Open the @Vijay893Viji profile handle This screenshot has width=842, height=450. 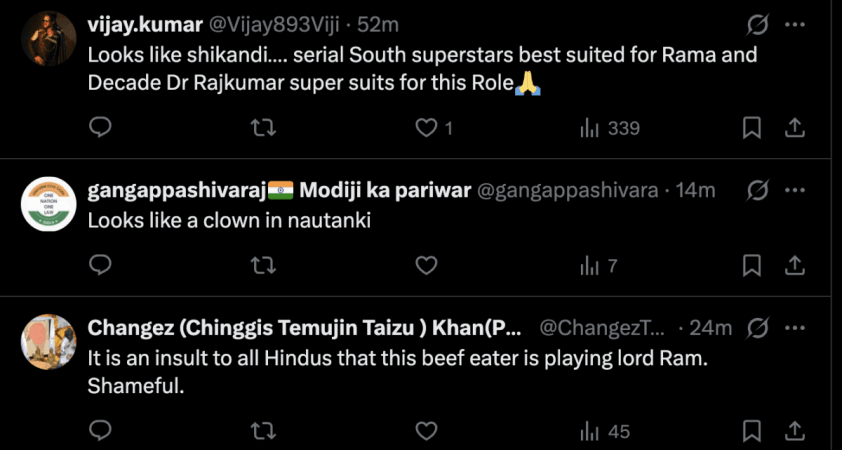click(x=267, y=24)
